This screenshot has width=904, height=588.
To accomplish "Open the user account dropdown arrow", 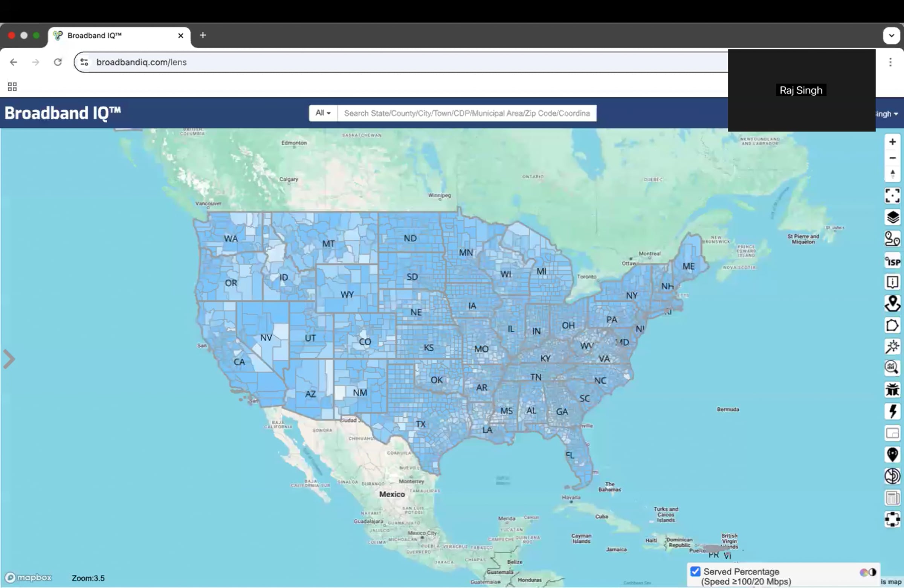I will (x=896, y=114).
